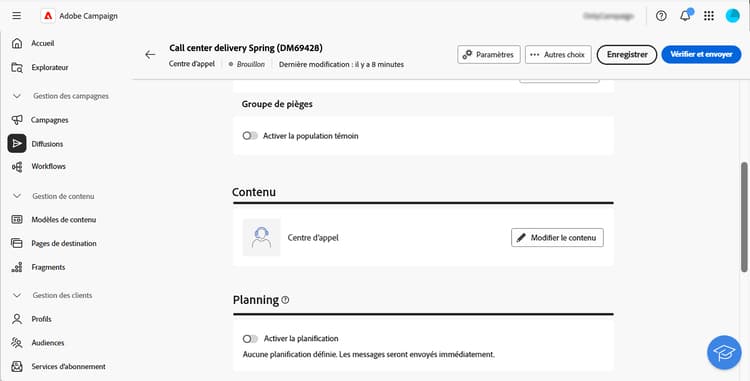This screenshot has height=381, width=750.
Task: Click the Accueil home icon
Action: pos(17,43)
